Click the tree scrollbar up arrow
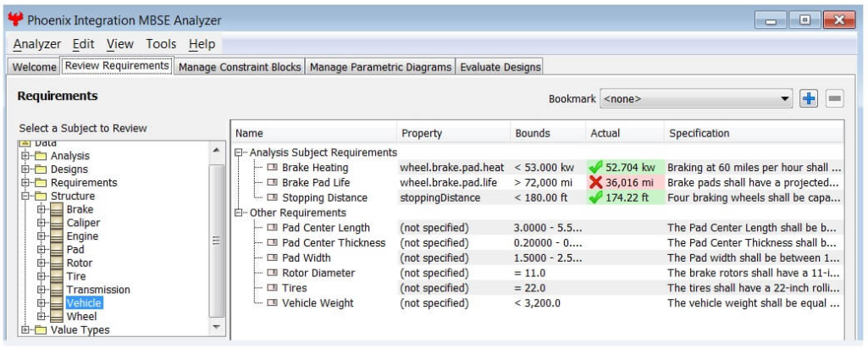Image resolution: width=868 pixels, height=360 pixels. point(217,149)
